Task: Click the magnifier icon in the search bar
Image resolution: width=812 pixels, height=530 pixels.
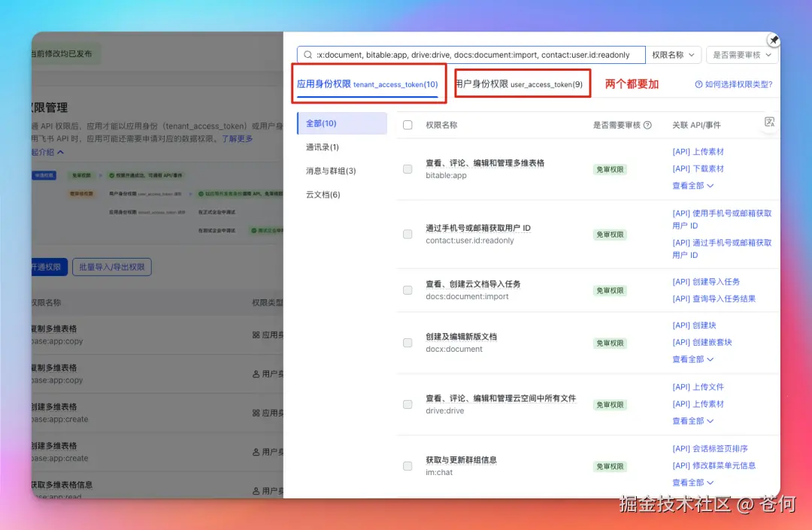Action: click(308, 54)
